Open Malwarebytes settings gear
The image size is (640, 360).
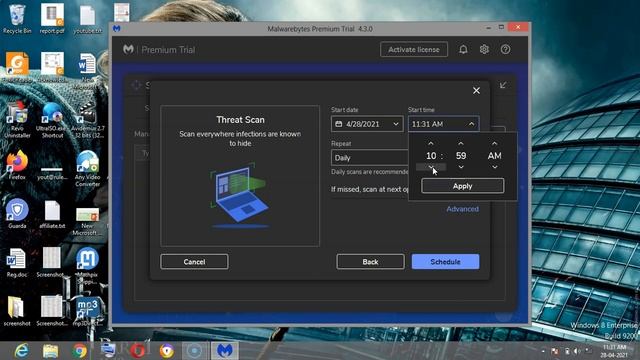click(484, 49)
